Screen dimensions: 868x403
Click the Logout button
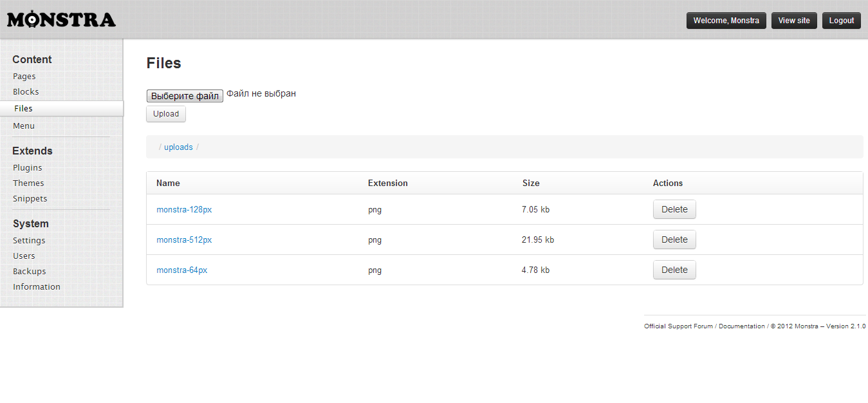(841, 21)
